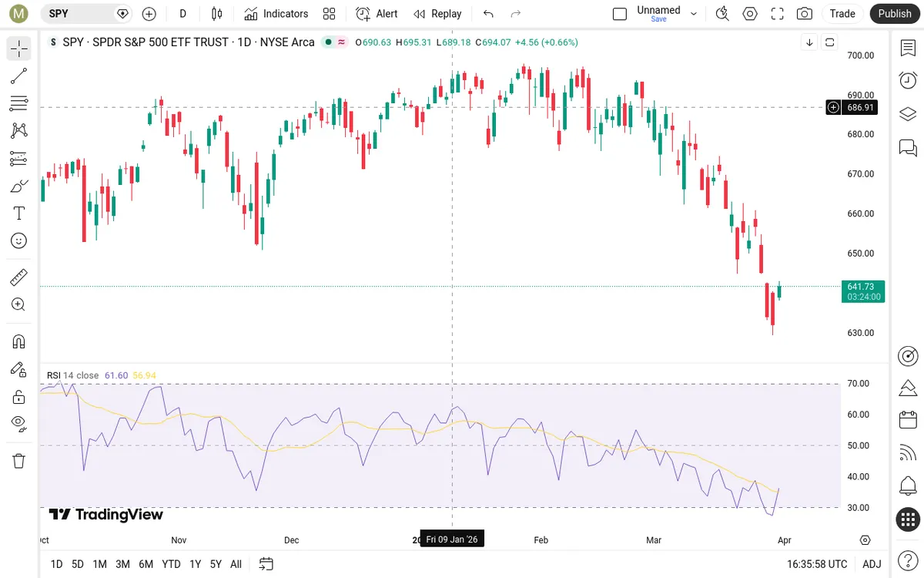The image size is (924, 578).
Task: Toggle magnet mode for drawings
Action: coord(19,341)
